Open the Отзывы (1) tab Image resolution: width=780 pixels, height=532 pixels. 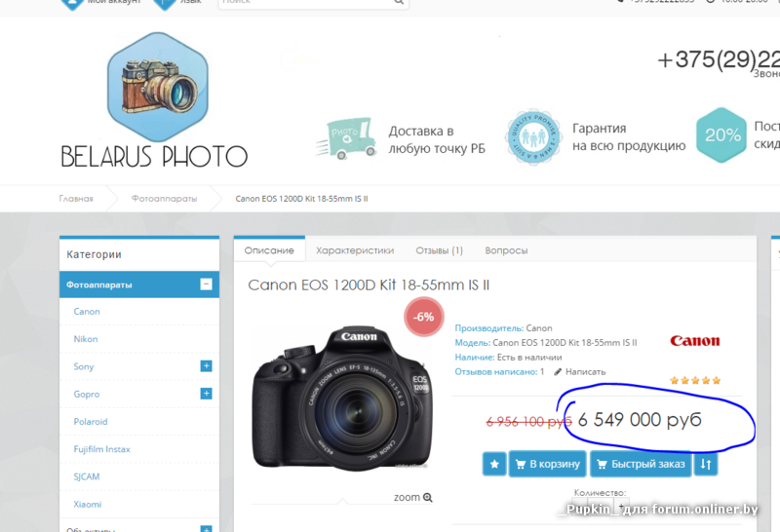coord(440,250)
